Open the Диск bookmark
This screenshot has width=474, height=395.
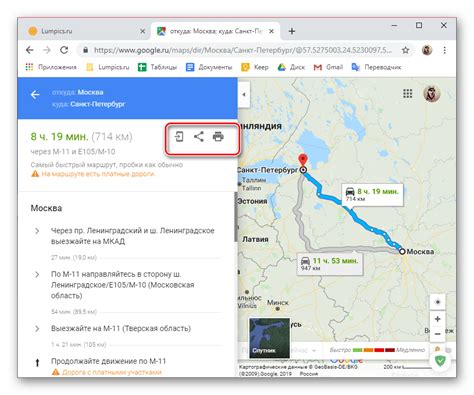point(291,67)
